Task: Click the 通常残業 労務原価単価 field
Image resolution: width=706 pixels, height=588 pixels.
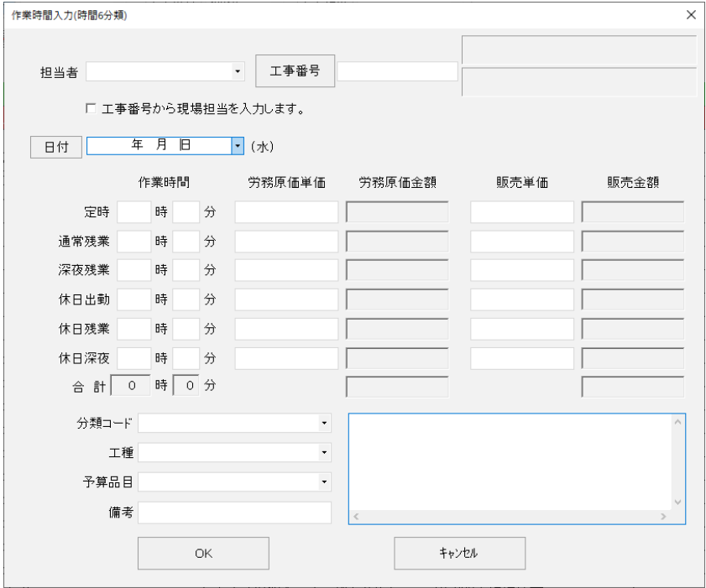Action: pyautogui.click(x=286, y=242)
